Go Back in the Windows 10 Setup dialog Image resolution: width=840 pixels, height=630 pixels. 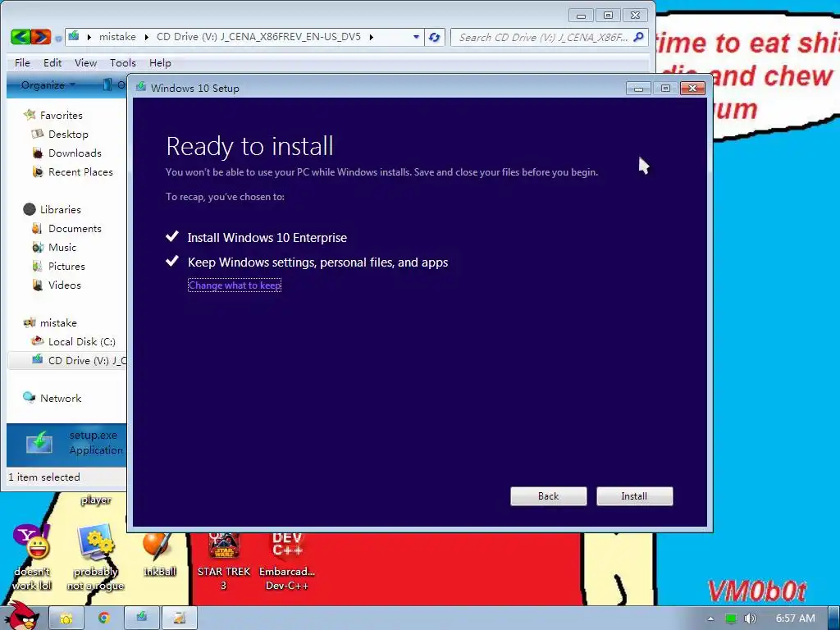coord(548,496)
